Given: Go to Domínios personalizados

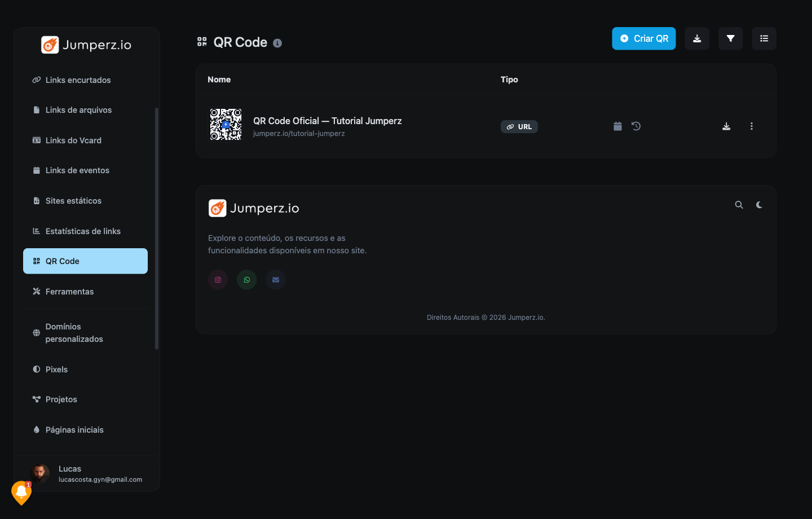Looking at the screenshot, I should pyautogui.click(x=86, y=333).
